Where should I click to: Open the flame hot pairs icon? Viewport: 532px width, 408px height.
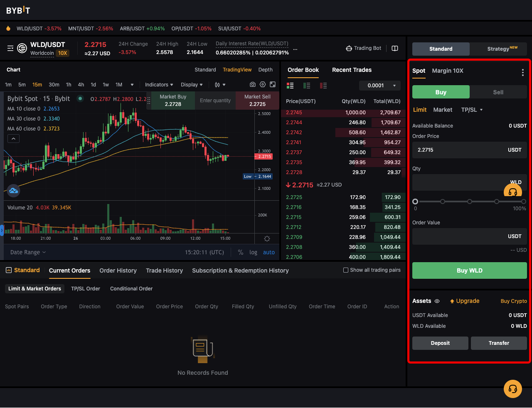click(8, 29)
